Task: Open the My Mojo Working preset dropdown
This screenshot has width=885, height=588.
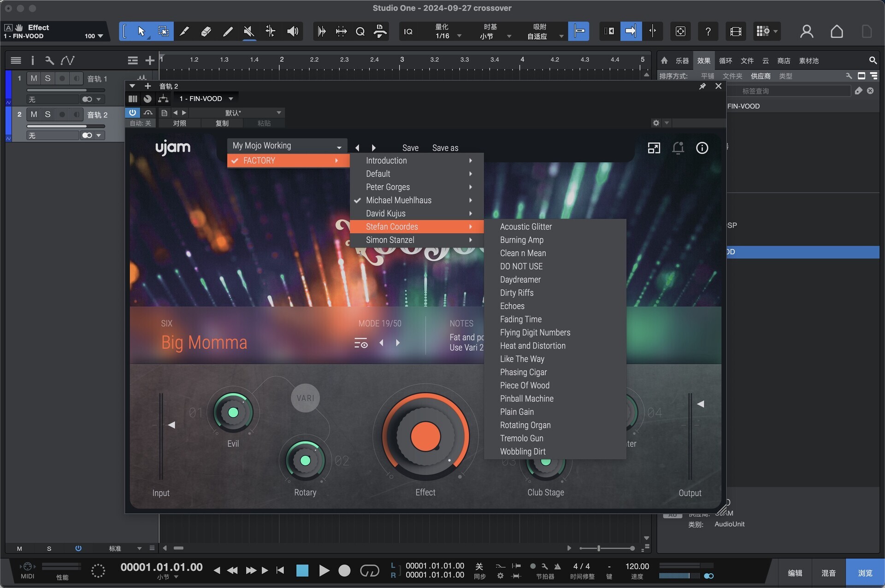Action: [286, 146]
